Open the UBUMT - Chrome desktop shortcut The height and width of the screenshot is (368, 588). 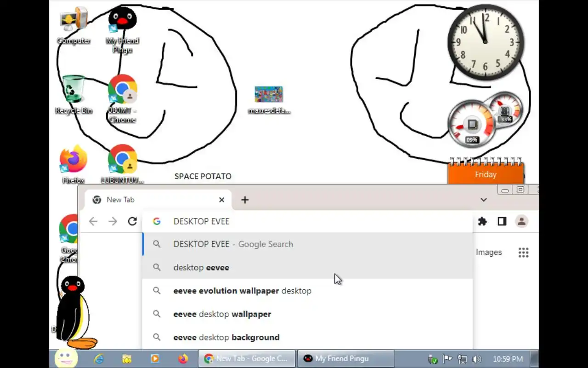click(x=122, y=98)
